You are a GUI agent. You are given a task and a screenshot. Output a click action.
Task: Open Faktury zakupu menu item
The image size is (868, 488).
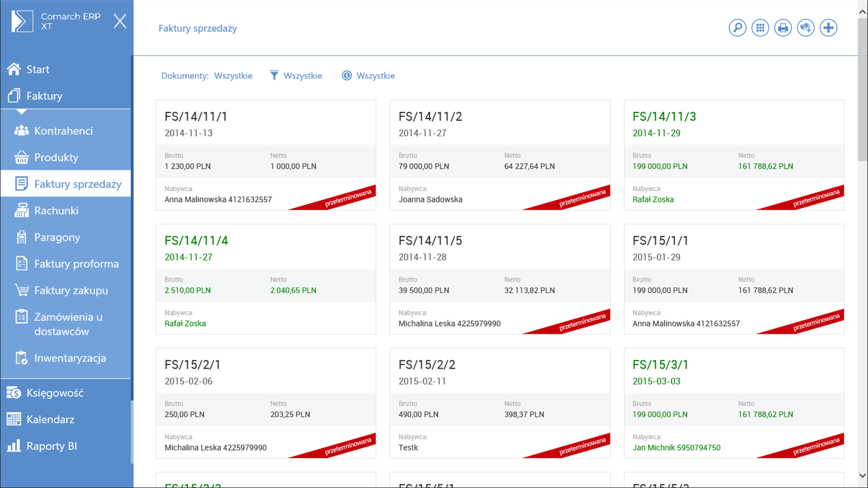[x=71, y=290]
